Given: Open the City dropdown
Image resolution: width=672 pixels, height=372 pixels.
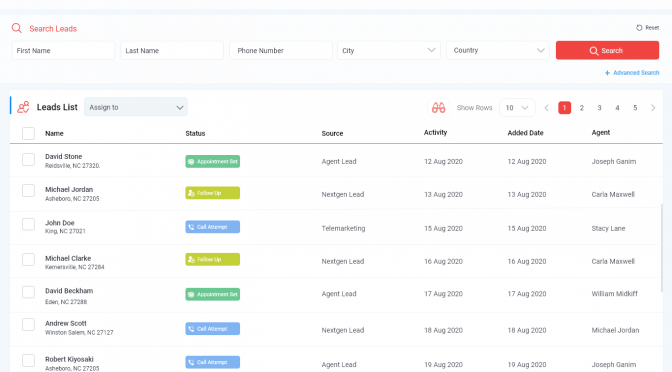Looking at the screenshot, I should (389, 51).
